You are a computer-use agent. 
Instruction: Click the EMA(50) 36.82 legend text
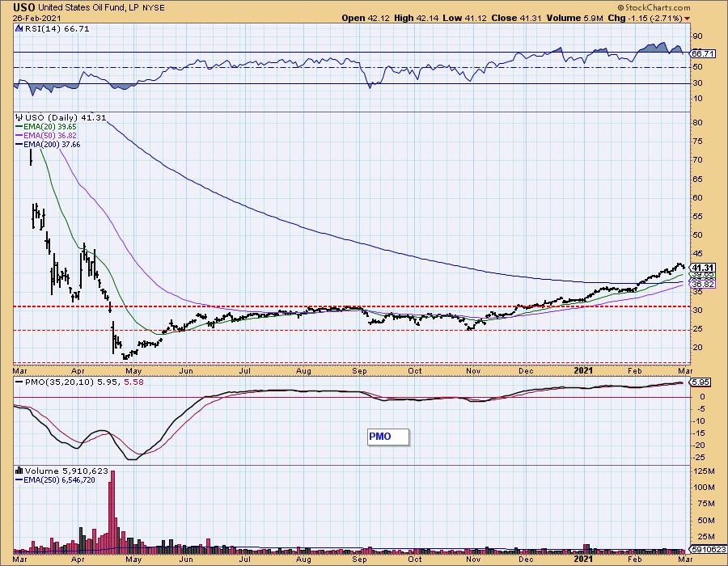(x=49, y=136)
